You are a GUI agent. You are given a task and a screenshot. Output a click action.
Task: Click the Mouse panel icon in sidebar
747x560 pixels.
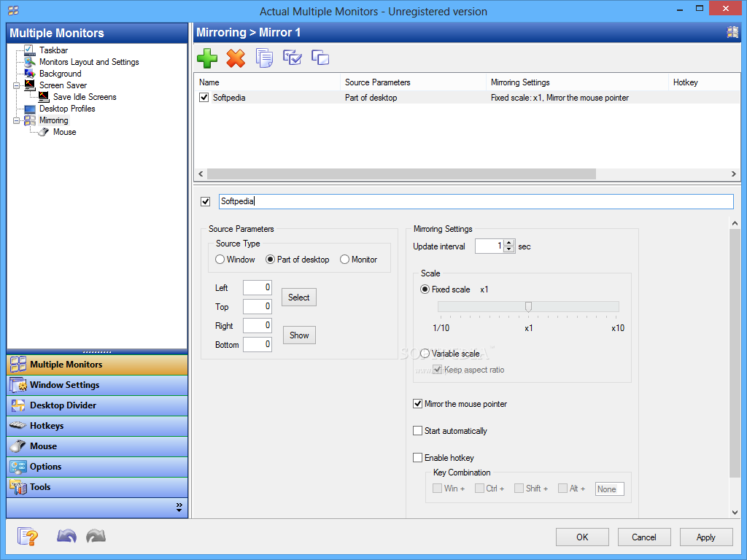(x=18, y=446)
